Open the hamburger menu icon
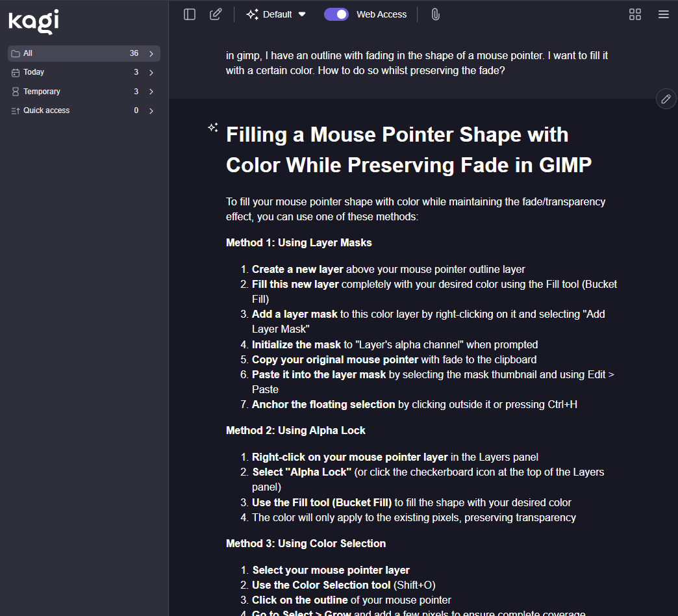This screenshot has height=616, width=678. click(664, 14)
